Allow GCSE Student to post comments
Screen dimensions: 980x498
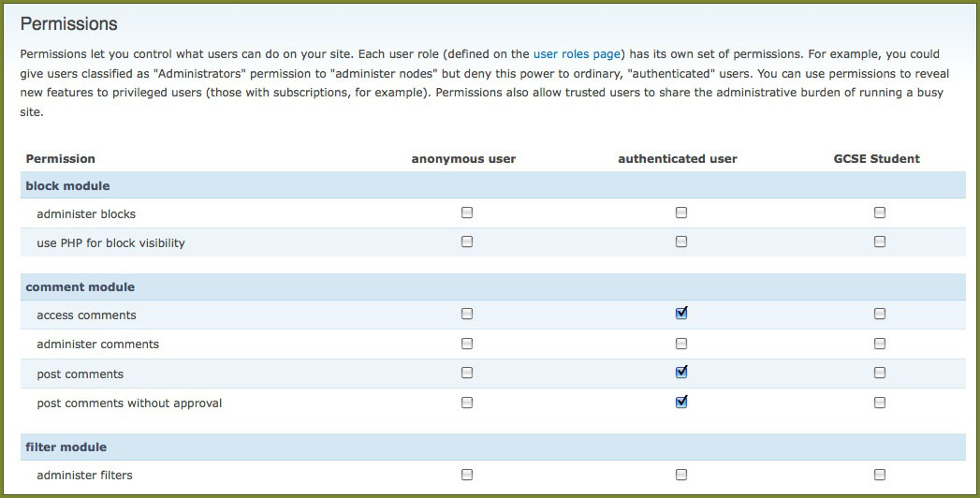pyautogui.click(x=880, y=373)
